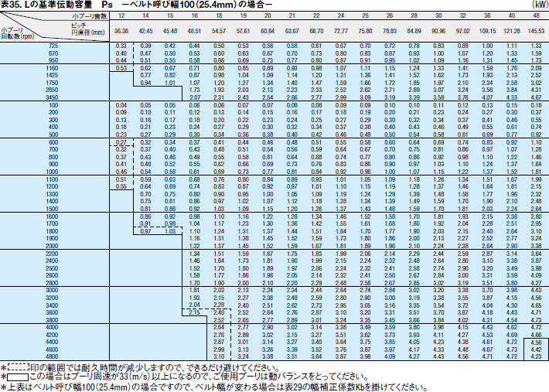Click value 0.18 in the 100 rpm row

click(x=536, y=105)
